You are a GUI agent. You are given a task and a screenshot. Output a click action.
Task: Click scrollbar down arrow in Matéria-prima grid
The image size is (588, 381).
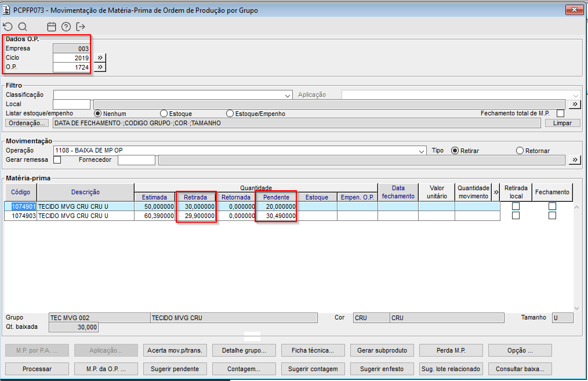pyautogui.click(x=577, y=309)
